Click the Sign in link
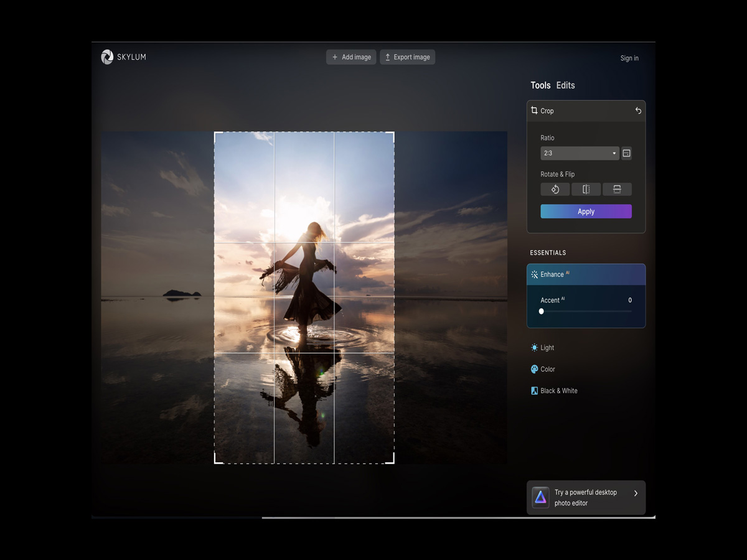 [629, 58]
